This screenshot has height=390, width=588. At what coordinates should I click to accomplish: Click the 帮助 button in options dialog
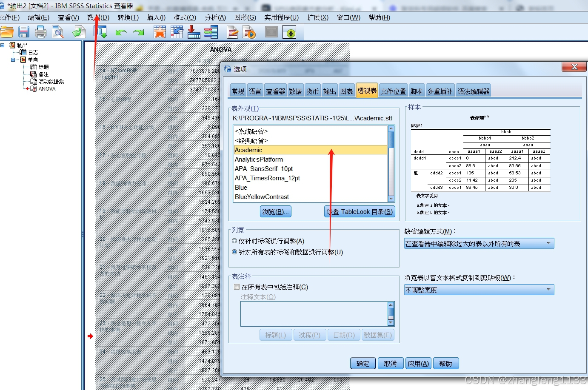(446, 363)
